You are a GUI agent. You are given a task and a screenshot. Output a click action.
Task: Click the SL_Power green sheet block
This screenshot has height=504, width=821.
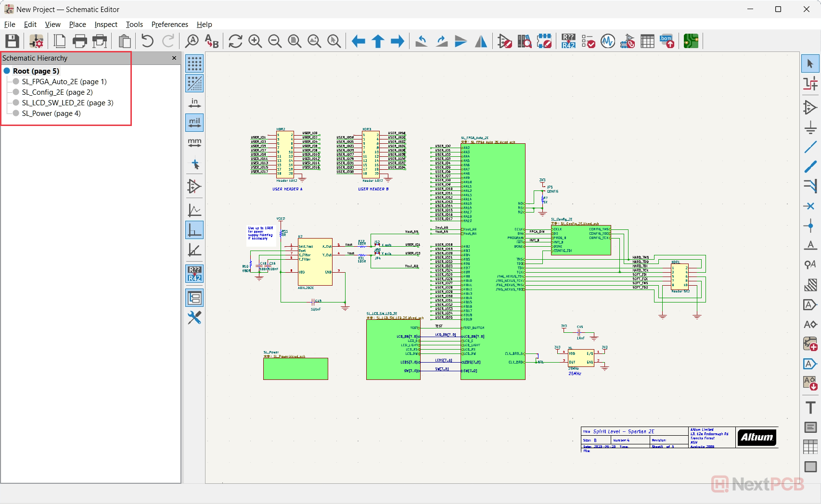pos(295,369)
